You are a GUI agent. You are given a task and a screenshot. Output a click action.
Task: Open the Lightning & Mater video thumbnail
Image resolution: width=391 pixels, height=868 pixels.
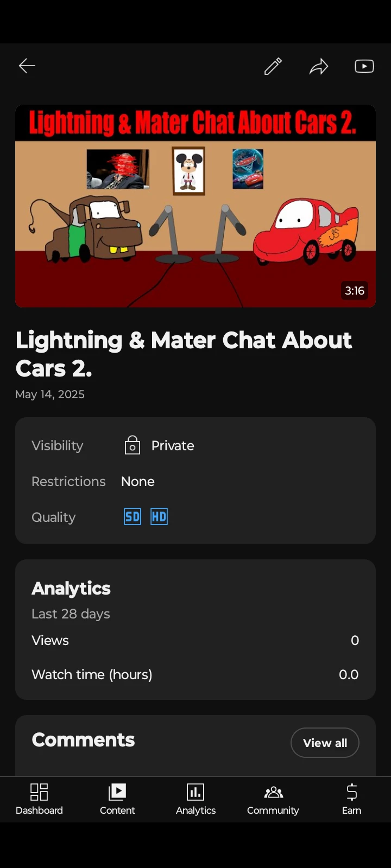point(195,206)
